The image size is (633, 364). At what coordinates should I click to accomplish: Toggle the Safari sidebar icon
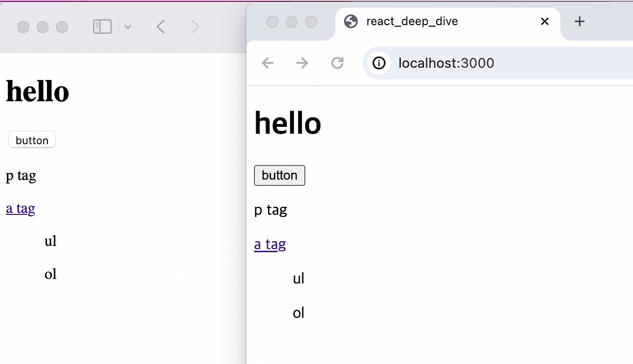tap(102, 27)
